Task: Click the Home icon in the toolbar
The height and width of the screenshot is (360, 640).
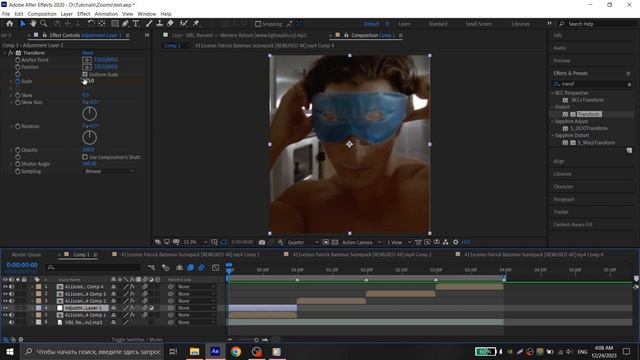Action: point(10,24)
